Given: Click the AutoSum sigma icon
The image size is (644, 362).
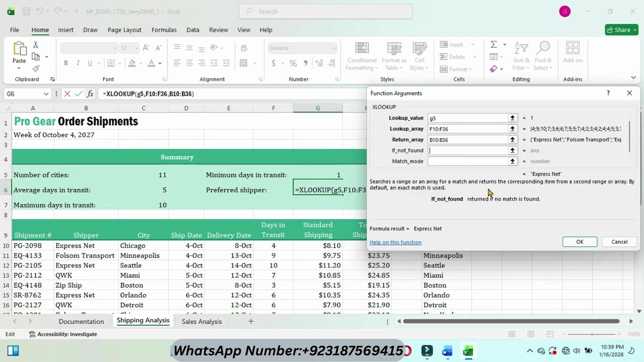Looking at the screenshot, I should pos(494,45).
